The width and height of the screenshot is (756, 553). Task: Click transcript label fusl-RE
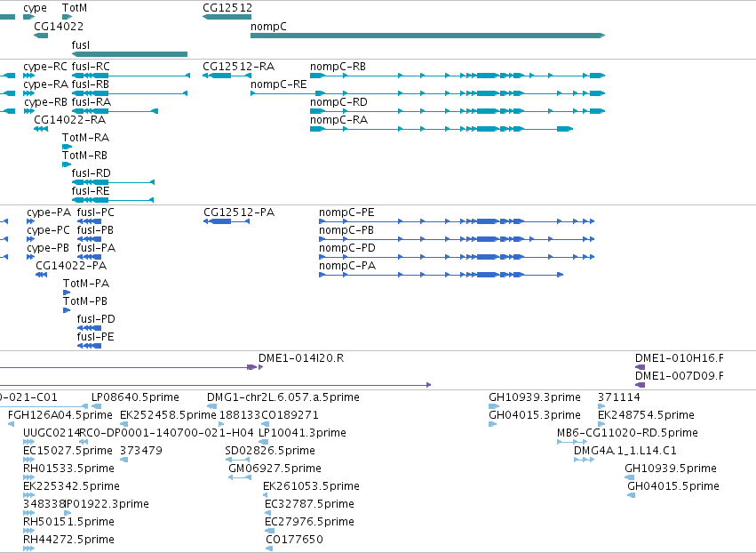coord(91,191)
